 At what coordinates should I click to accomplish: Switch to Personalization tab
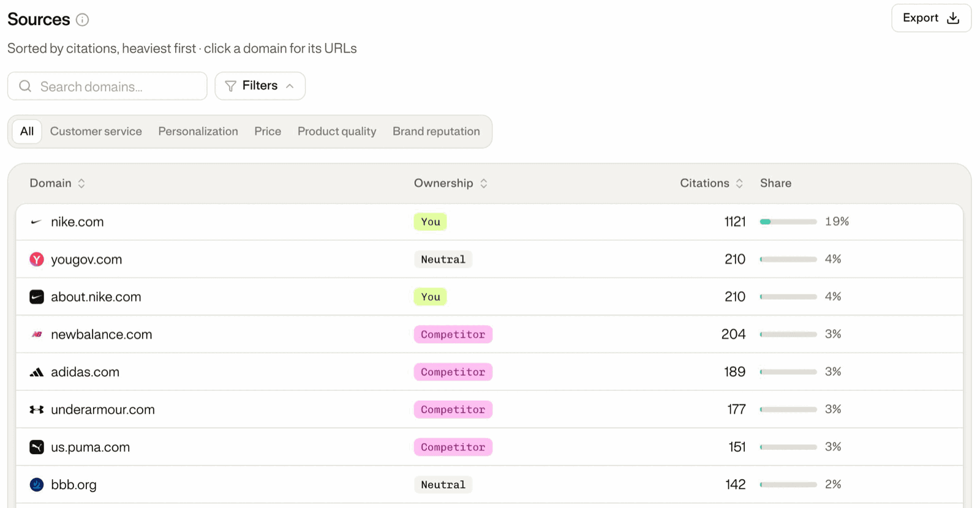tap(198, 131)
